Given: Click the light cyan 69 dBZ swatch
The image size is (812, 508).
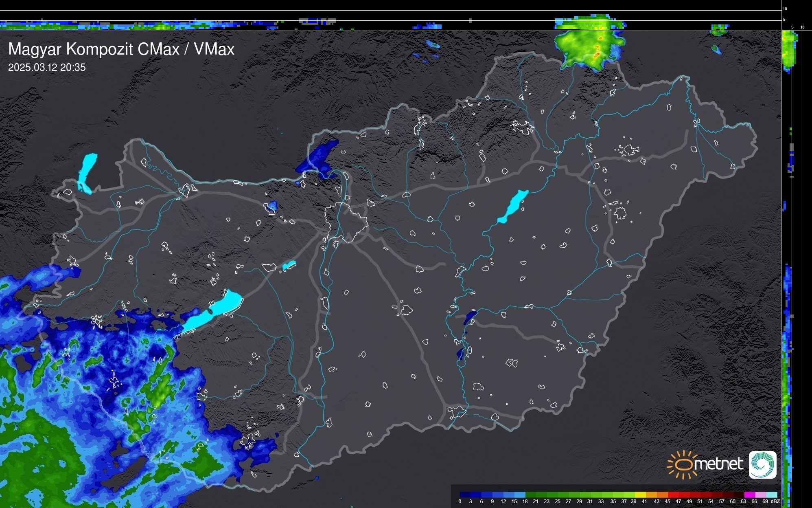Looking at the screenshot, I should (771, 495).
